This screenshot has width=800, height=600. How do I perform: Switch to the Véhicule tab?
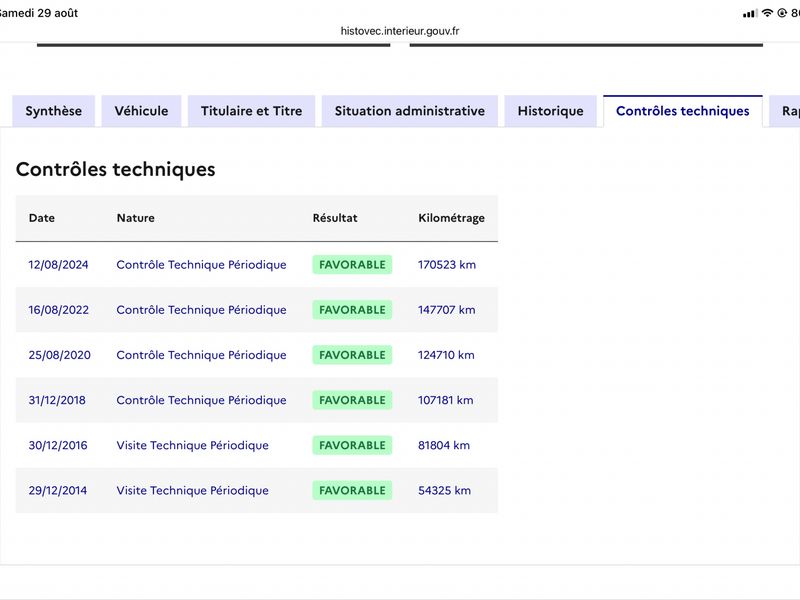(141, 111)
